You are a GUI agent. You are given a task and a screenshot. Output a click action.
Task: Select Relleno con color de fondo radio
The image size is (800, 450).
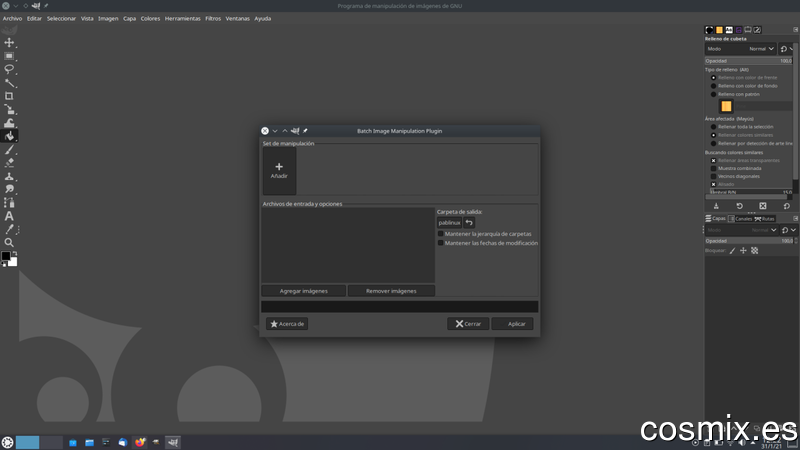click(713, 86)
